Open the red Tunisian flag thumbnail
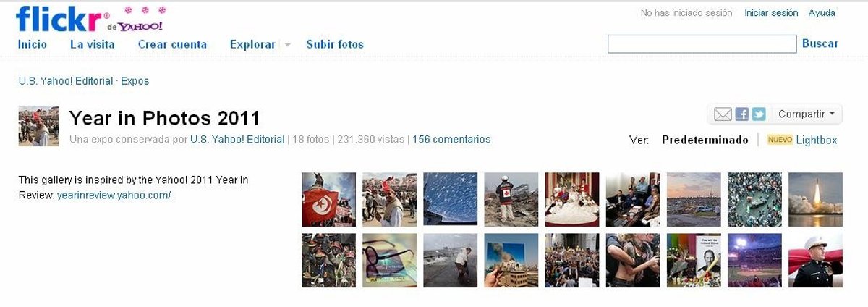 pos(328,200)
